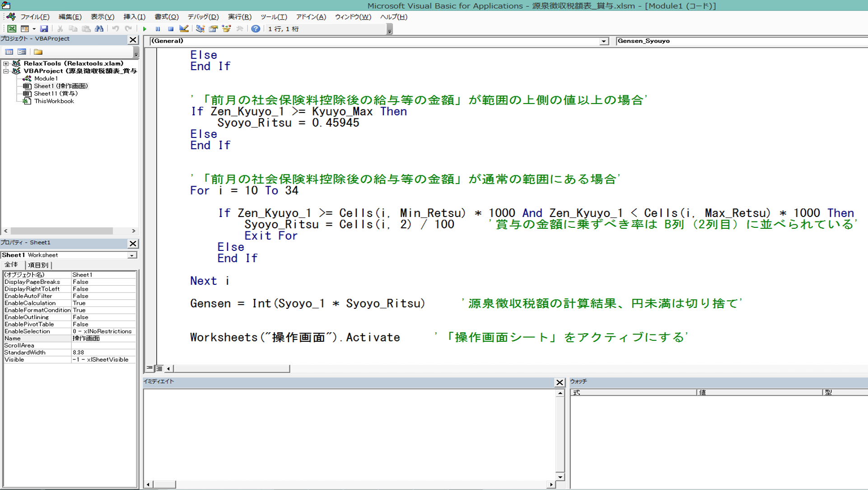Toggle Folders icon in Project pane
This screenshot has width=868, height=490.
[x=38, y=52]
